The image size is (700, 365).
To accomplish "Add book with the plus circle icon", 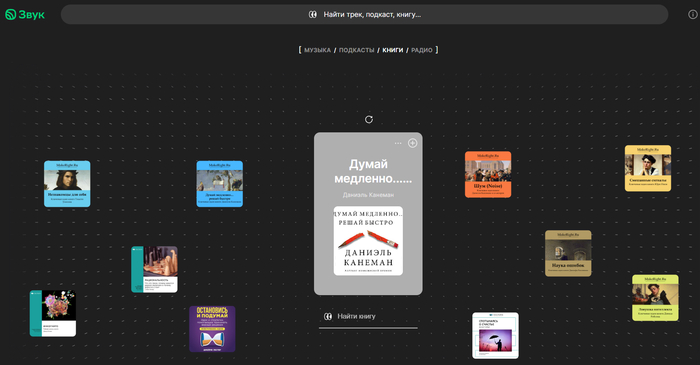I will [x=412, y=143].
